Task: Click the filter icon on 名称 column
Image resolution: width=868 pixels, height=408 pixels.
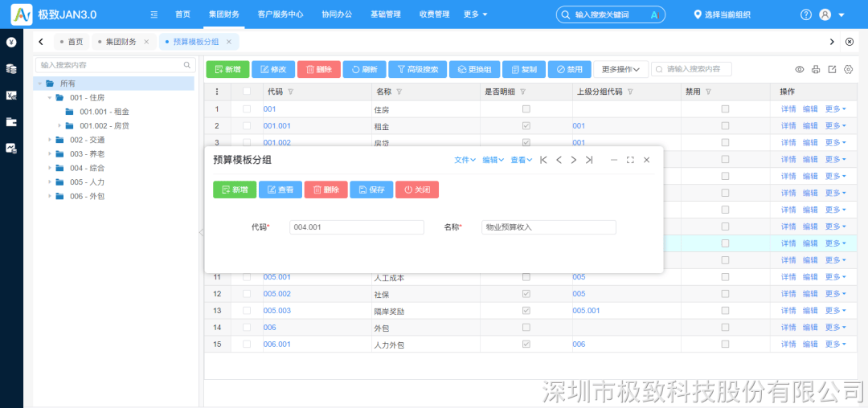Action: pos(399,92)
